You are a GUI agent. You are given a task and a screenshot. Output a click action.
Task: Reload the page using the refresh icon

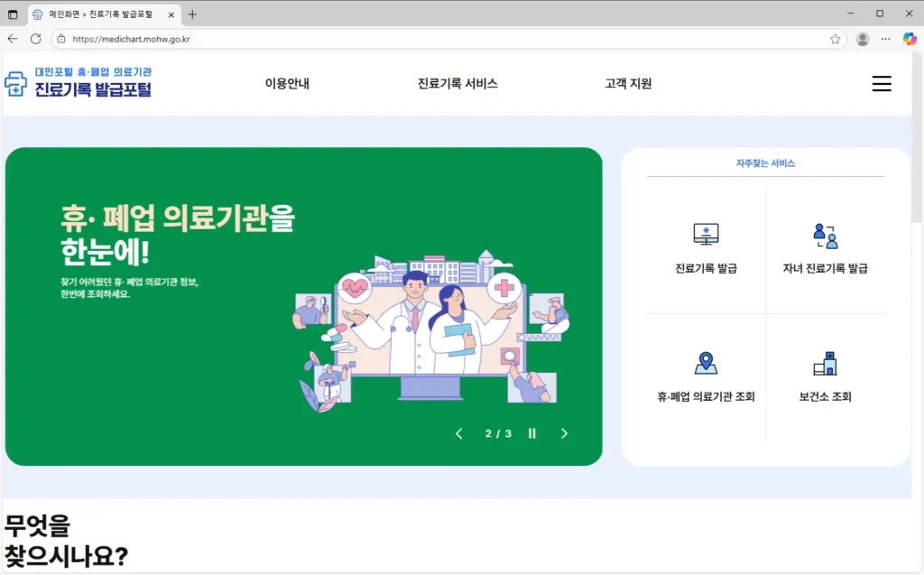[35, 40]
